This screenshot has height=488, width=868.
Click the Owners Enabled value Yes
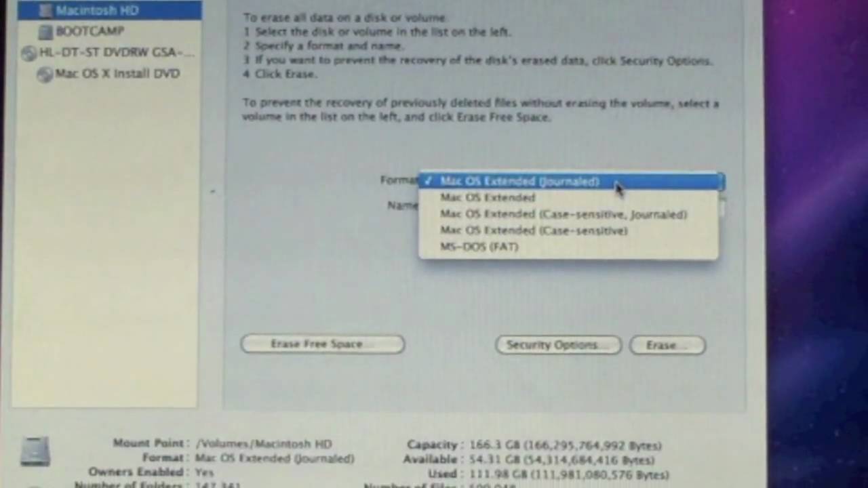(x=204, y=472)
